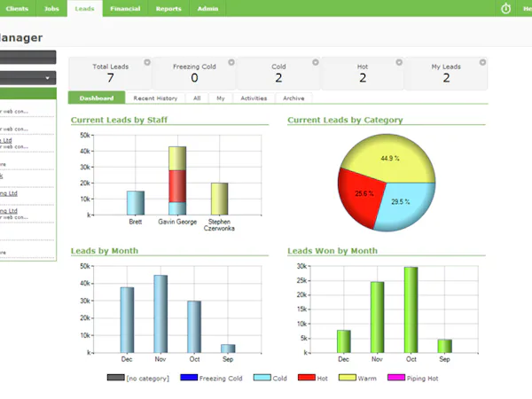Screen dimensions: 532x399
Task: Click the Sep bar in Leads Won by Month
Action: pyautogui.click(x=444, y=346)
